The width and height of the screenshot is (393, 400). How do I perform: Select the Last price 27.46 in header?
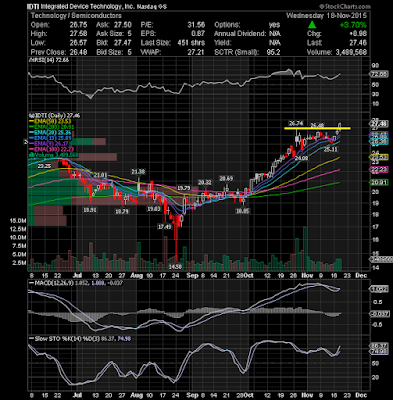click(358, 43)
